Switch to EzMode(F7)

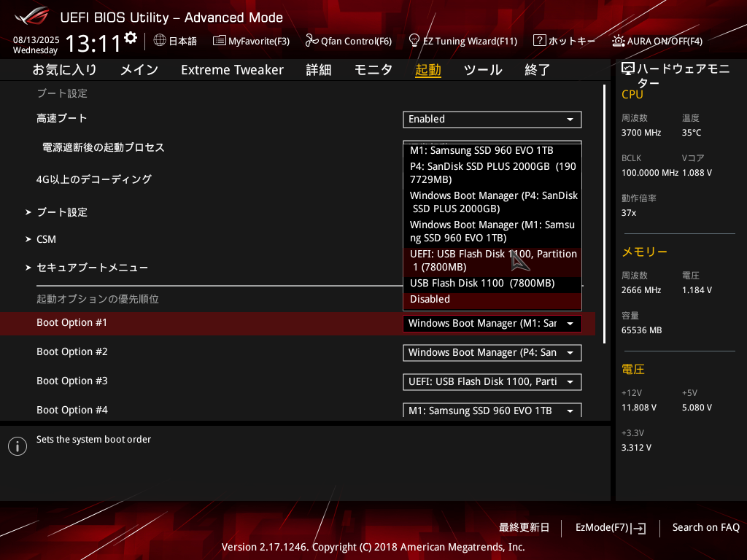[611, 528]
